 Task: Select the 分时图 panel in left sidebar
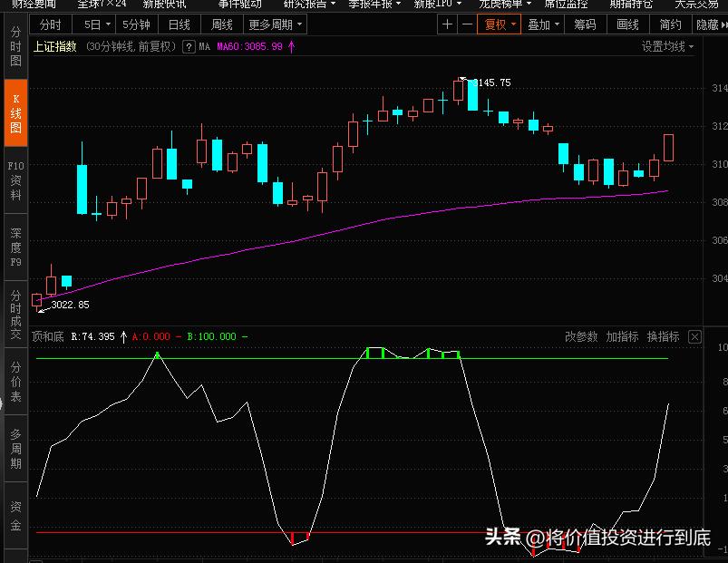[14, 47]
